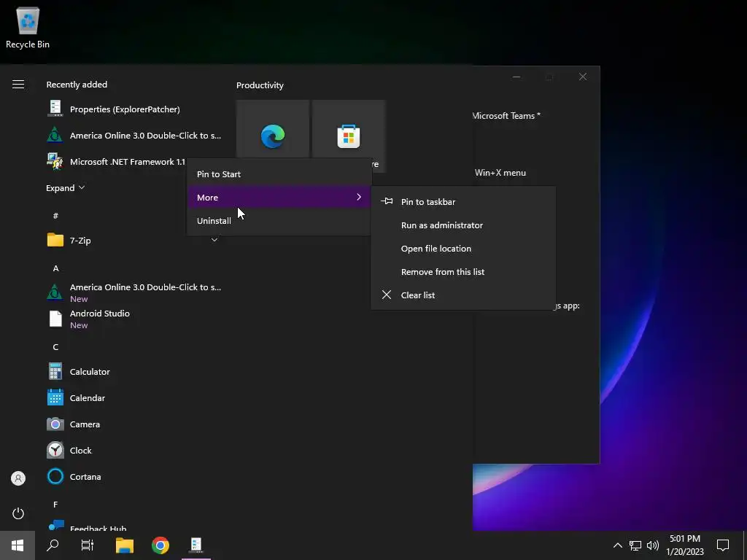Viewport: 747px width, 560px height.
Task: Click Recently added heading
Action: 77,85
